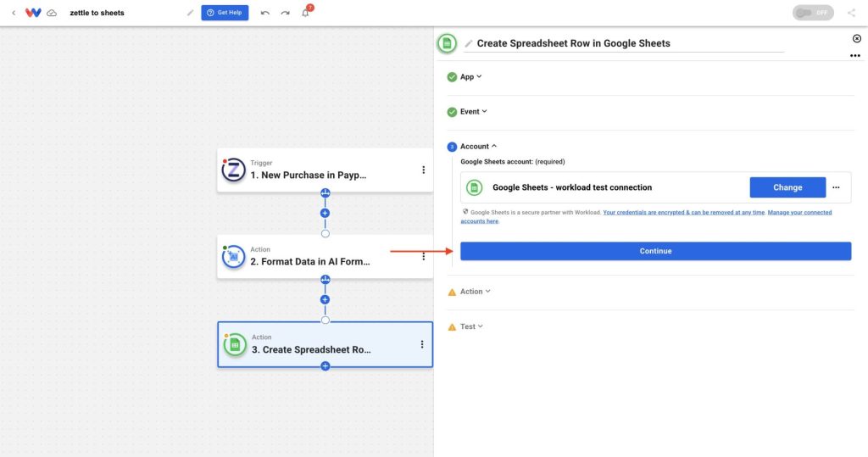Open the Workload logo home
The width and height of the screenshot is (868, 457).
point(33,13)
